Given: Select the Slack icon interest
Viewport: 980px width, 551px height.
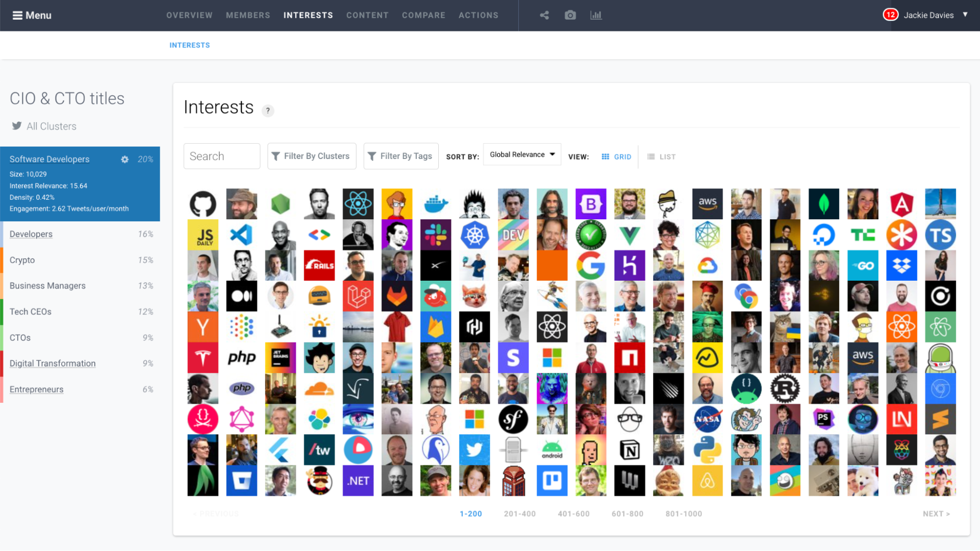Looking at the screenshot, I should click(435, 234).
